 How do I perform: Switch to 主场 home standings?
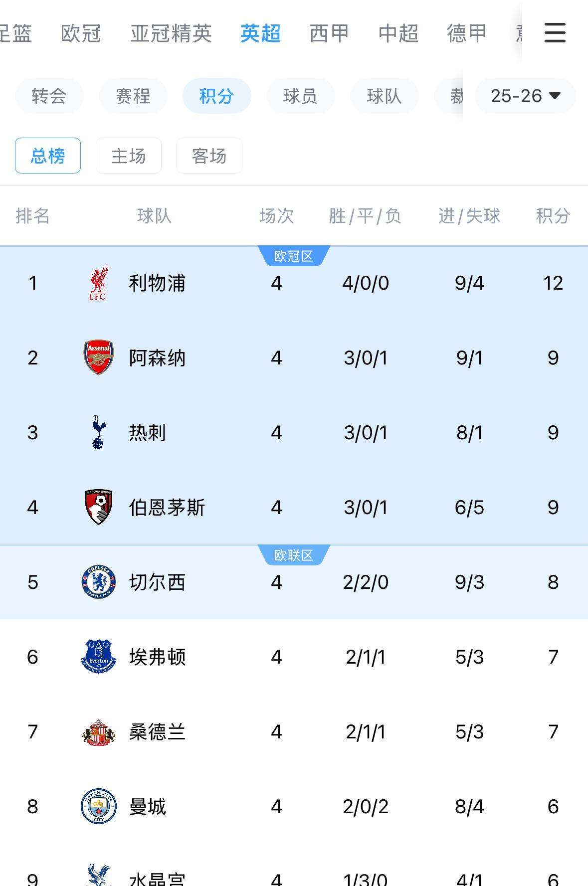pos(129,156)
